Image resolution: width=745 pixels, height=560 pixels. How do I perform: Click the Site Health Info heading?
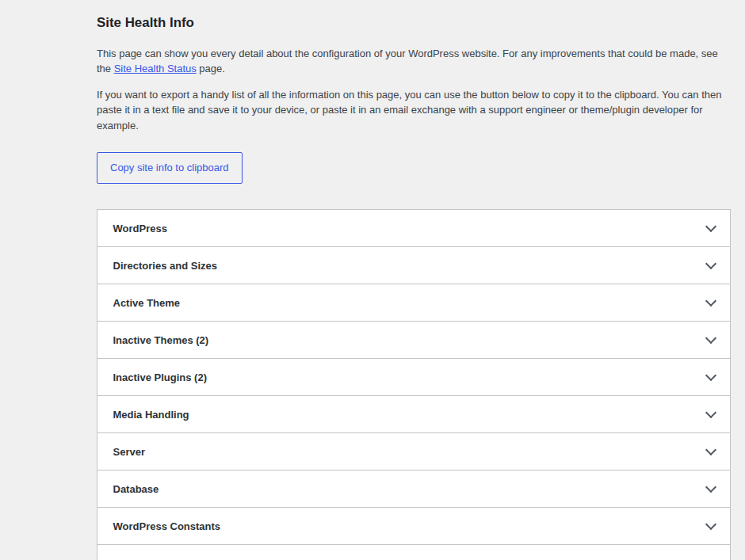pyautogui.click(x=145, y=22)
